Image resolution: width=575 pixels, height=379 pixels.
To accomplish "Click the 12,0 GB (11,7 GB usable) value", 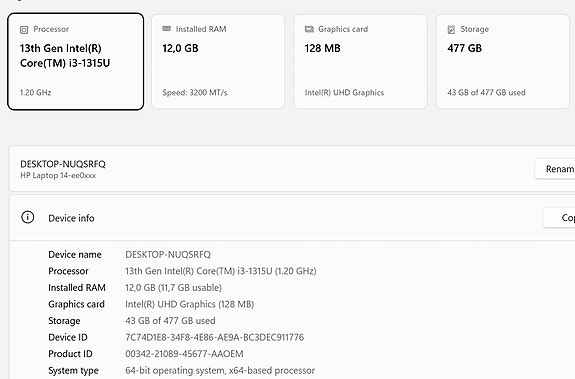I will pos(173,288).
